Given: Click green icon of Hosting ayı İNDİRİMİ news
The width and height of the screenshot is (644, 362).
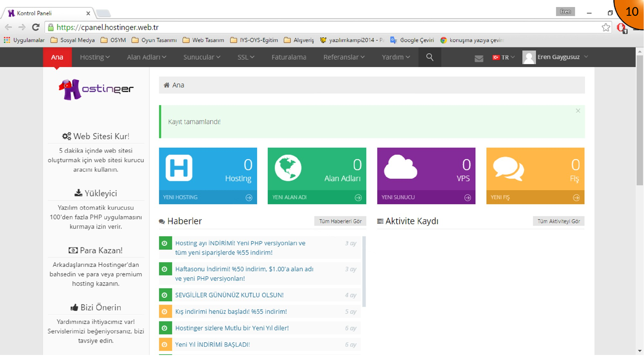Looking at the screenshot, I should [165, 243].
